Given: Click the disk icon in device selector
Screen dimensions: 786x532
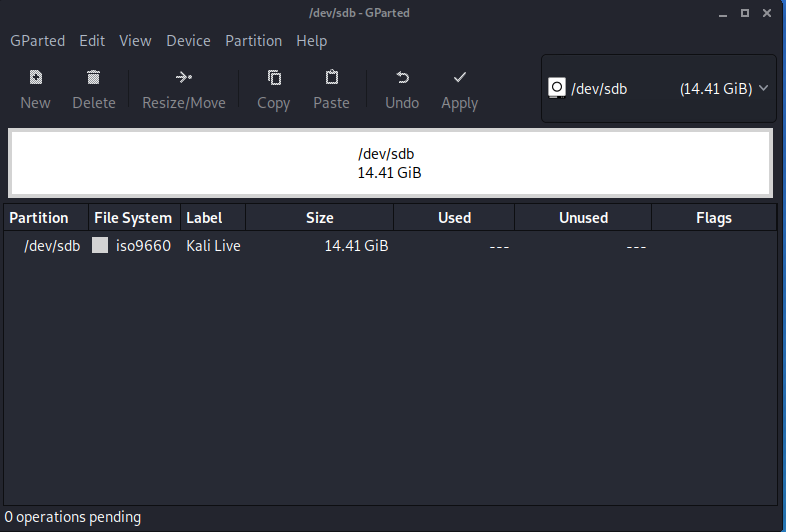Looking at the screenshot, I should point(557,88).
